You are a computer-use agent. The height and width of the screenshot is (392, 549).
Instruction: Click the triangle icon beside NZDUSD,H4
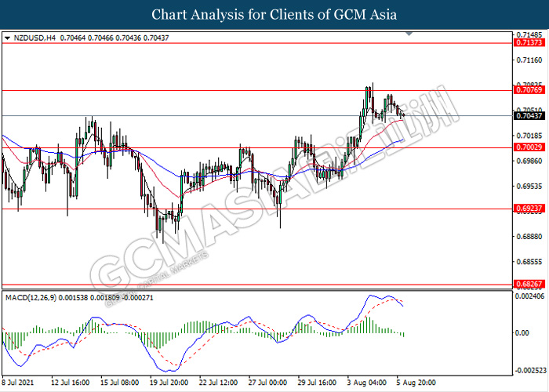(x=7, y=38)
